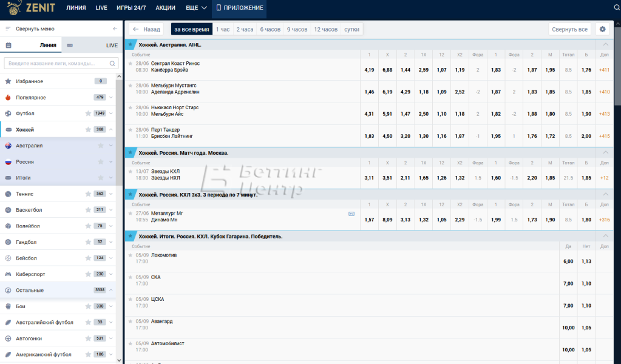Expand the Футбол section chevron
Image resolution: width=621 pixels, height=364 pixels.
(111, 113)
